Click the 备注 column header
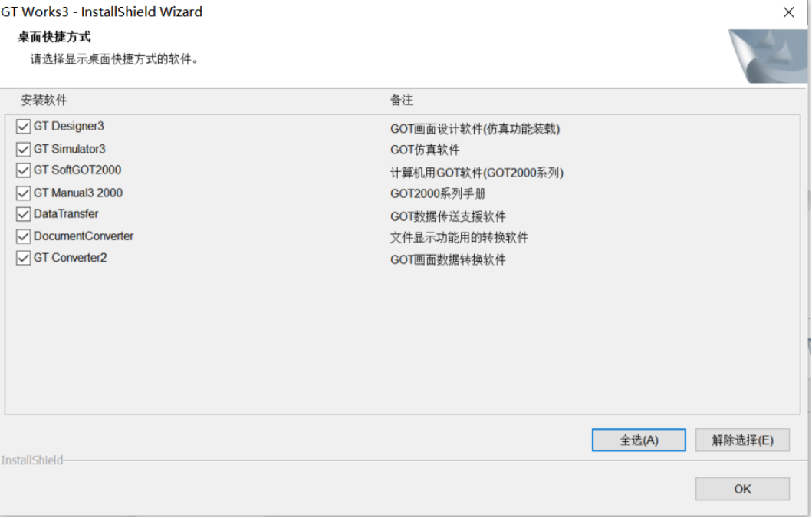 [x=401, y=100]
